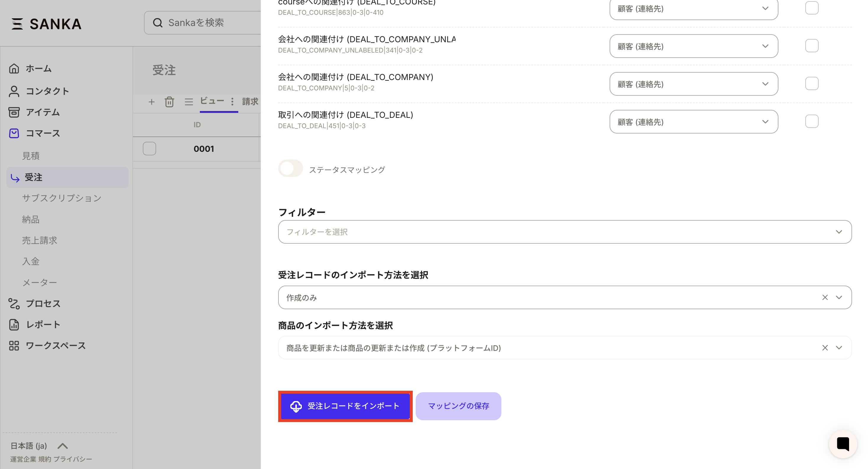This screenshot has width=868, height=469.
Task: Go to 見積 in the sidebar
Action: 31,156
